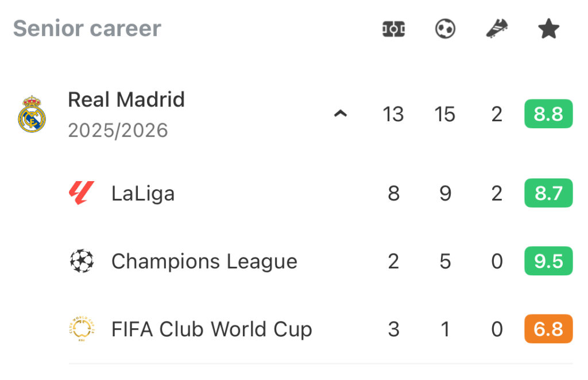Viewport: 588px width, 380px height.
Task: Click the 8.8 Real Madrid rating badge
Action: coord(548,114)
